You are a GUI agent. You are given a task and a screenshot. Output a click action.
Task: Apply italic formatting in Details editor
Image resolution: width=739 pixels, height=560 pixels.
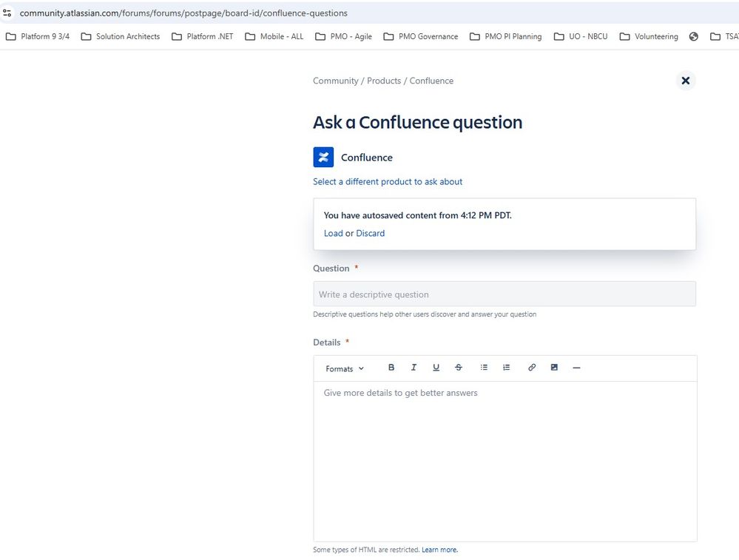pos(414,368)
